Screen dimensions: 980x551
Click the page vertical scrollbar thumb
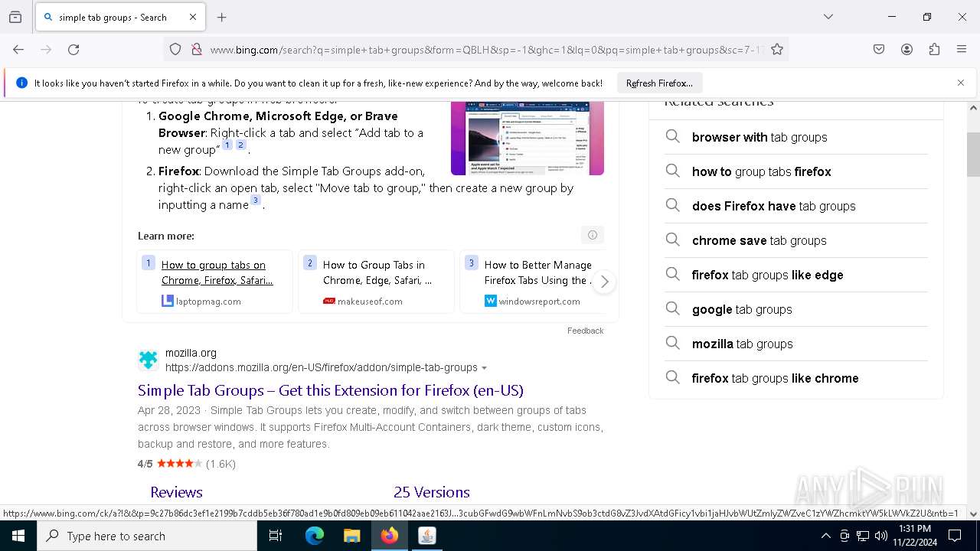click(973, 155)
